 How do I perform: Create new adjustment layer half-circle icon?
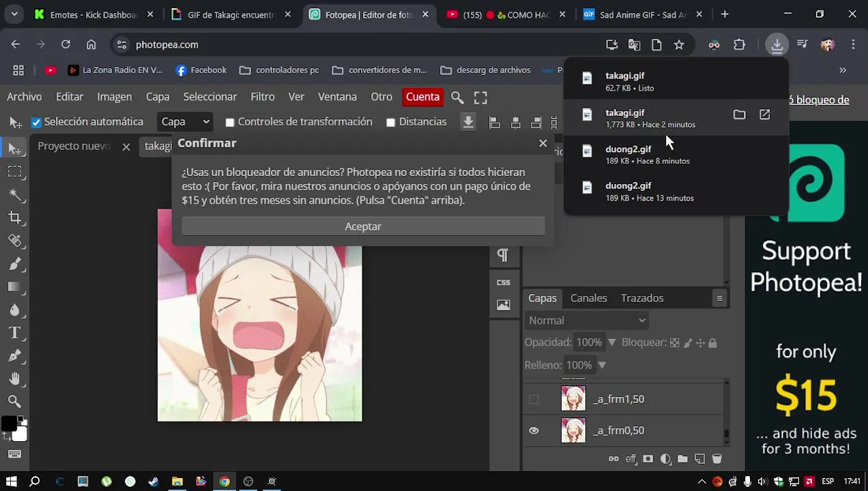[x=665, y=459]
